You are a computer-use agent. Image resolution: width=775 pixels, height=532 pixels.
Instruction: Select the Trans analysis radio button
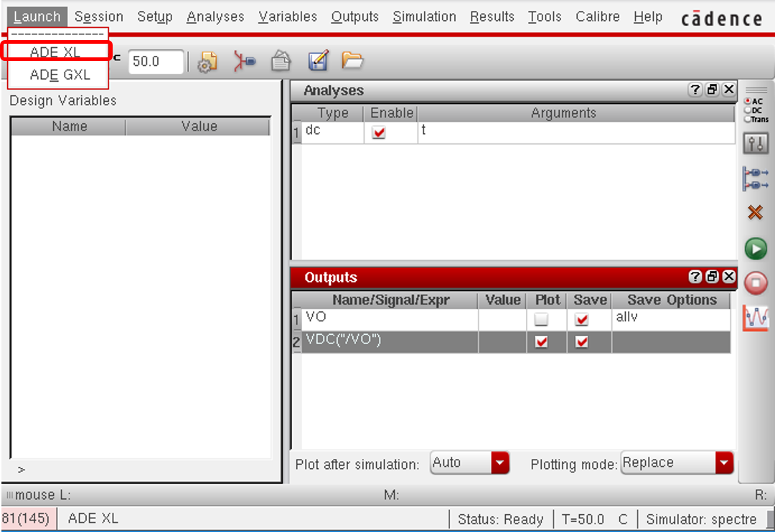tap(748, 119)
